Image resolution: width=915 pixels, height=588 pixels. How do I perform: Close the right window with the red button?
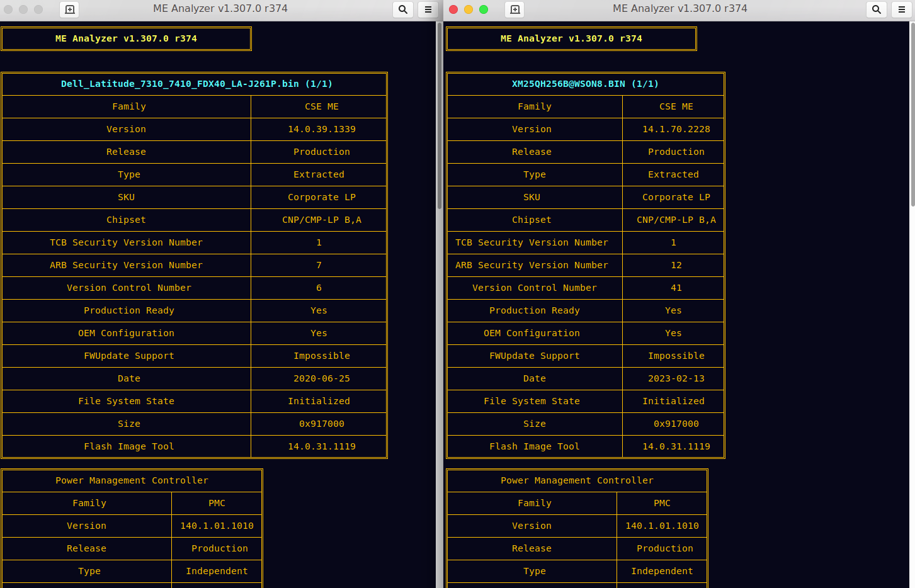click(x=453, y=9)
